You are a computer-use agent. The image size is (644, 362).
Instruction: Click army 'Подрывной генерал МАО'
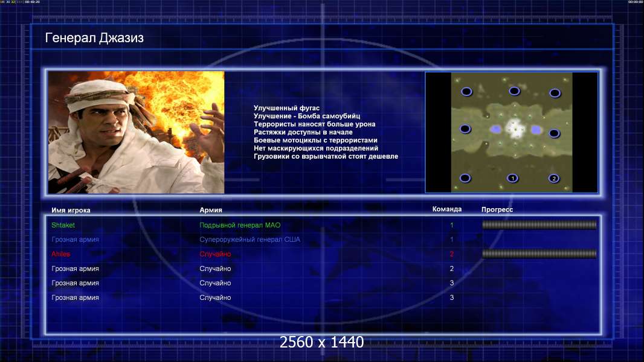pos(240,225)
